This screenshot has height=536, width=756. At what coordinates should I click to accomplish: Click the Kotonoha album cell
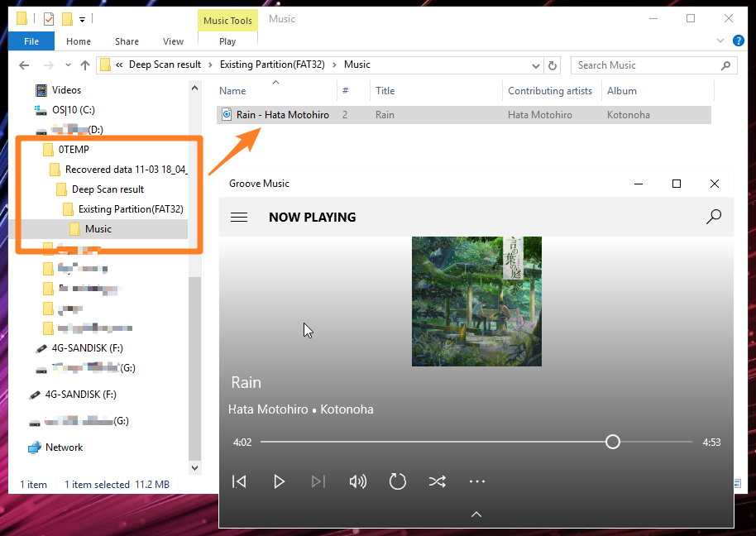click(x=629, y=115)
